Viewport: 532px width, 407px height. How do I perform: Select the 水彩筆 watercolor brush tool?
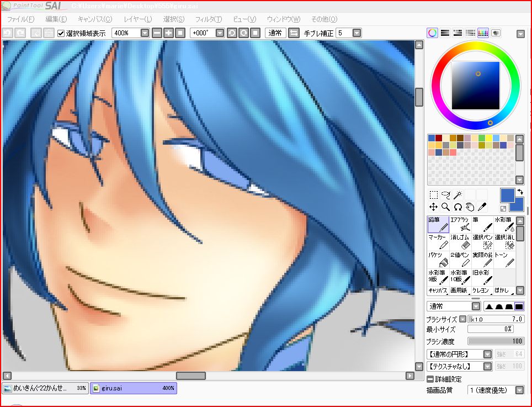point(504,224)
